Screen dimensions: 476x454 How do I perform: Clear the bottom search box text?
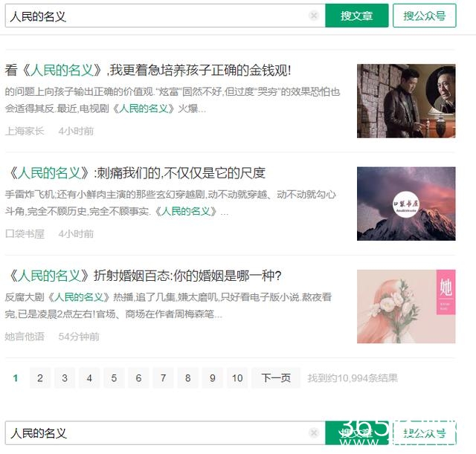click(314, 432)
